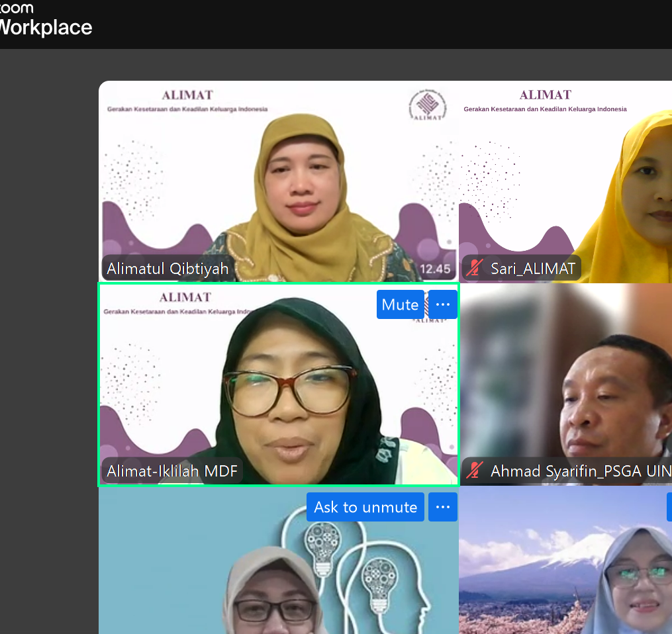The image size is (672, 634).
Task: Click the muted microphone icon next to Sari_ALIMAT
Action: 474,268
